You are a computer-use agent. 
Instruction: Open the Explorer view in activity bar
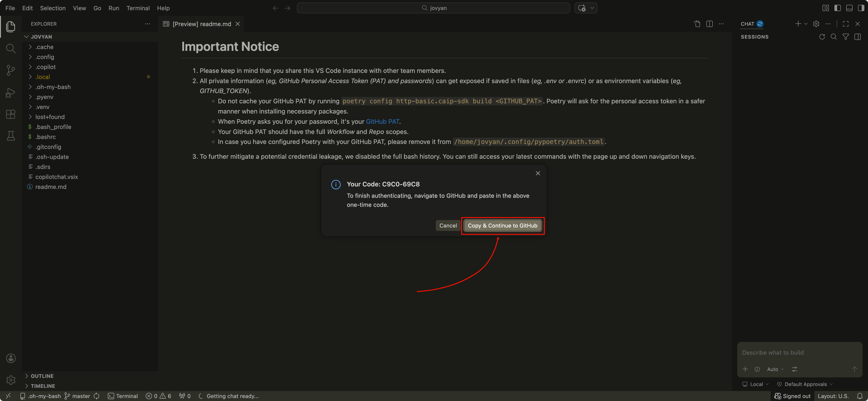tap(11, 27)
